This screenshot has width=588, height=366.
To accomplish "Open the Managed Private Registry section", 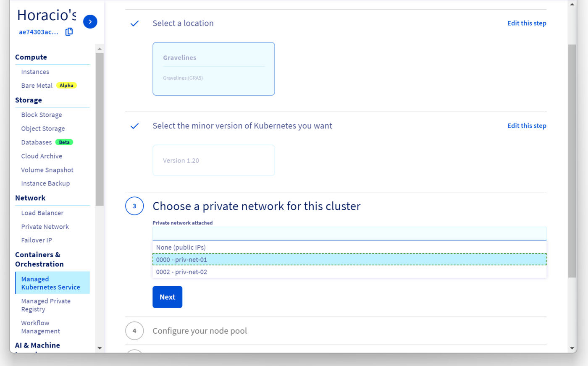I will coord(45,305).
